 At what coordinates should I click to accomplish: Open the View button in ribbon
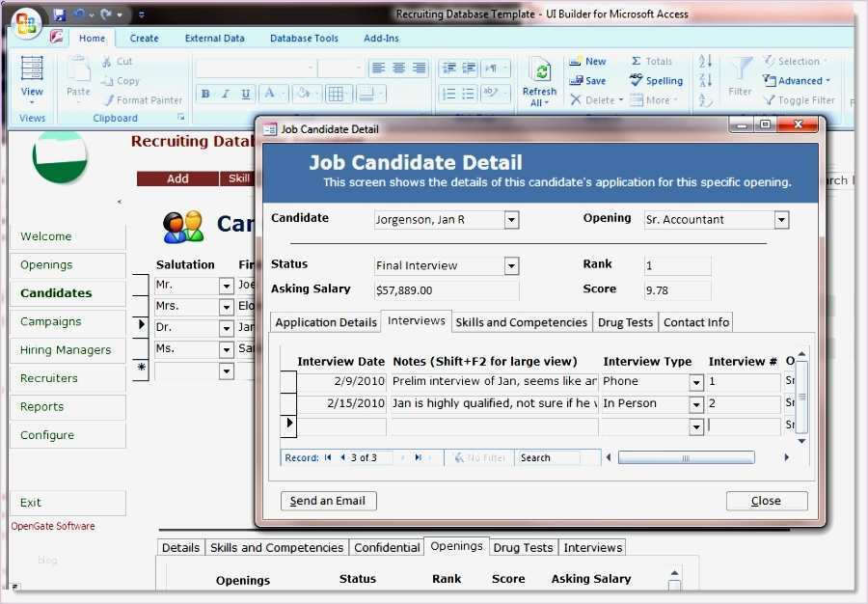[32, 80]
